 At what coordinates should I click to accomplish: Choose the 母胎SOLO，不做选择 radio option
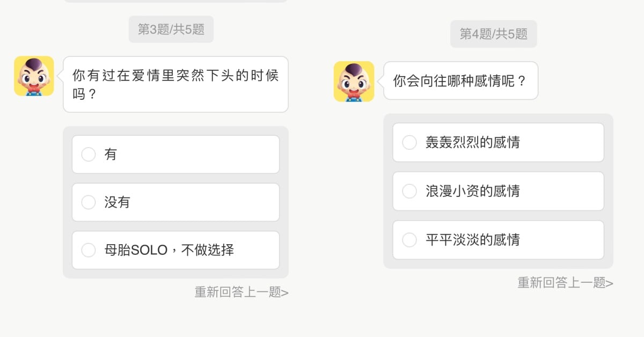[x=88, y=250]
